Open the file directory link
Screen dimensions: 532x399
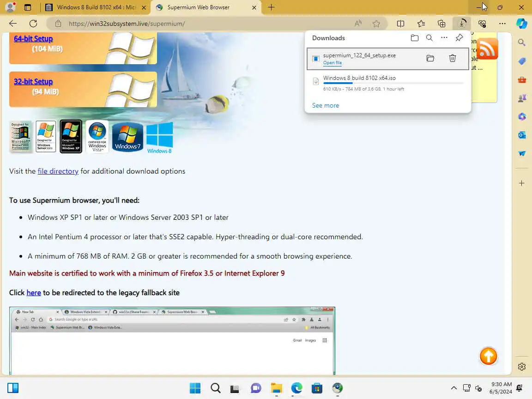click(x=58, y=171)
